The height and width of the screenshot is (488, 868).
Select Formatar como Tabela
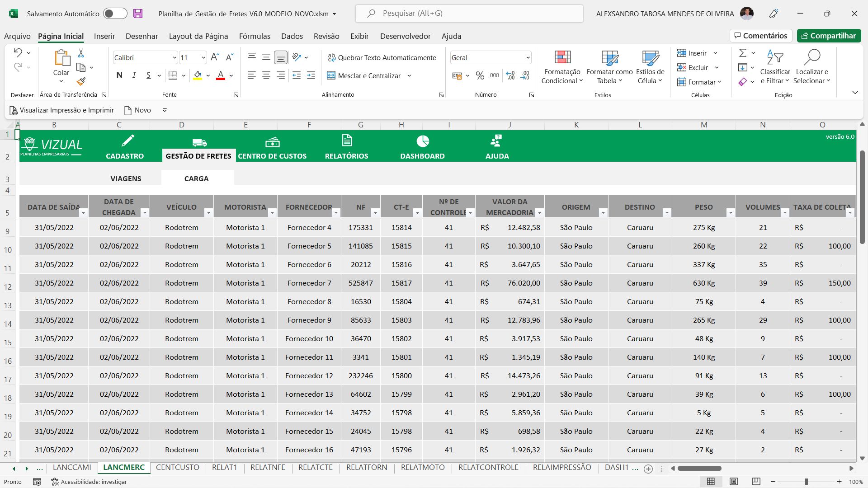point(609,67)
